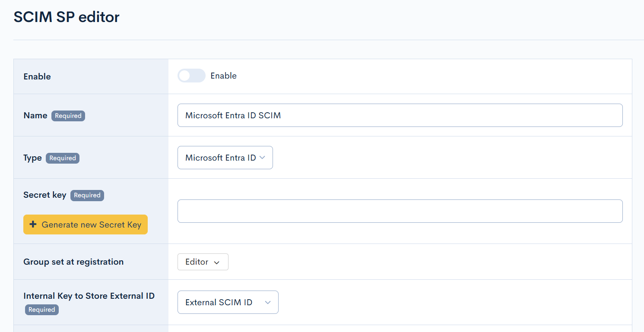
Task: Click the Required badge next to Type
Action: pos(63,158)
